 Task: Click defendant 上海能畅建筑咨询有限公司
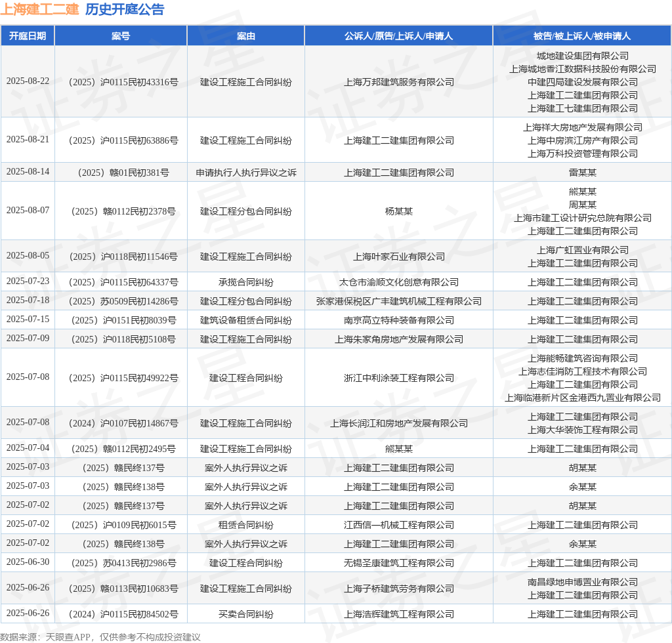tap(583, 358)
